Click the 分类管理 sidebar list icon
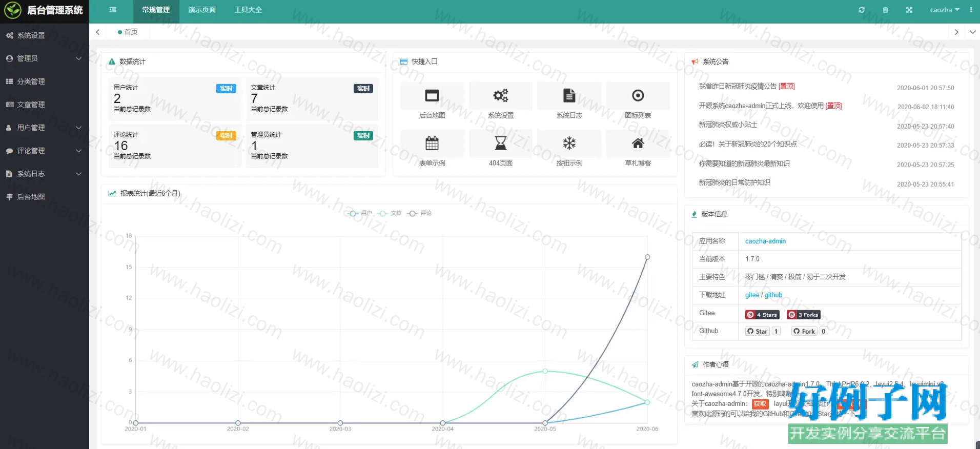 coord(9,81)
